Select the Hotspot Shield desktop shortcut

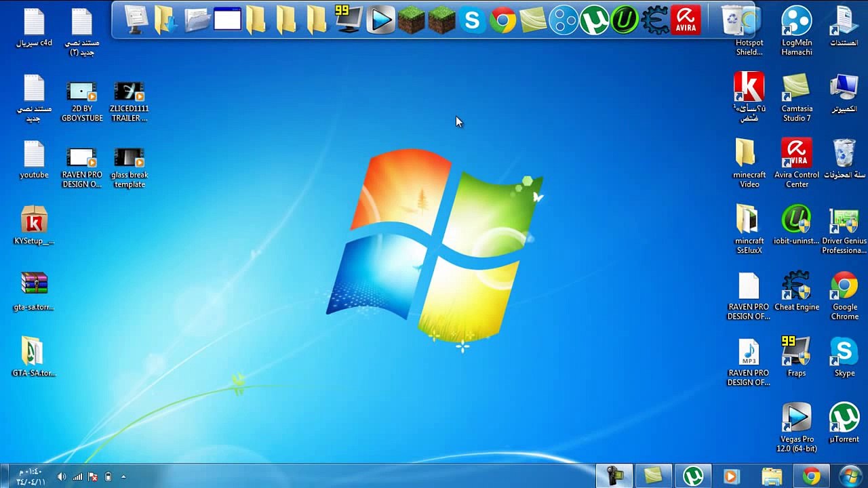coord(749,32)
